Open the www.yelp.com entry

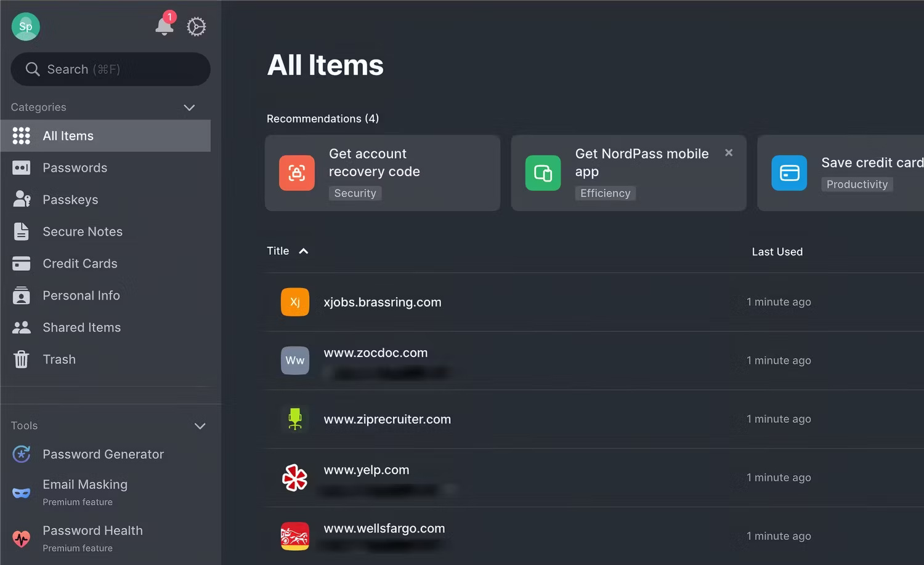click(594, 478)
